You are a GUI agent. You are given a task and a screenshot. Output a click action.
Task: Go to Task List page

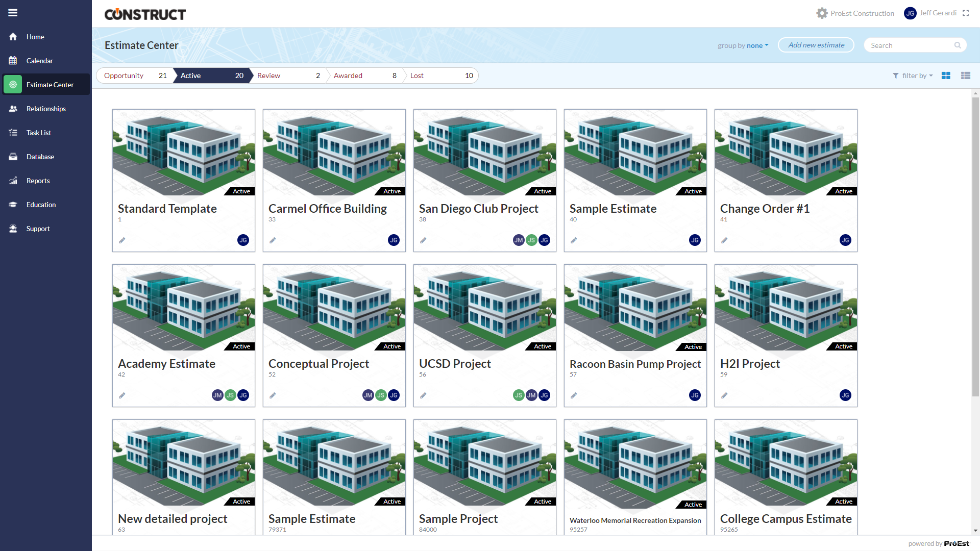coord(39,133)
